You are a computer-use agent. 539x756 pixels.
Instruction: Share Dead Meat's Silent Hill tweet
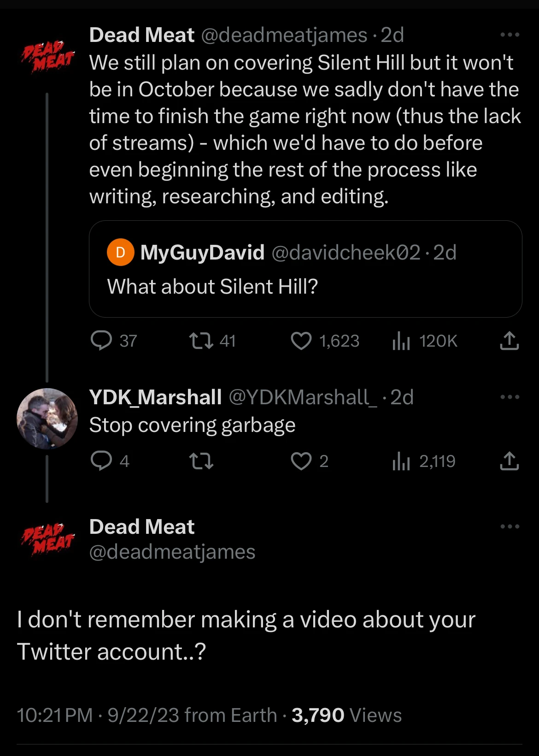[x=509, y=341]
